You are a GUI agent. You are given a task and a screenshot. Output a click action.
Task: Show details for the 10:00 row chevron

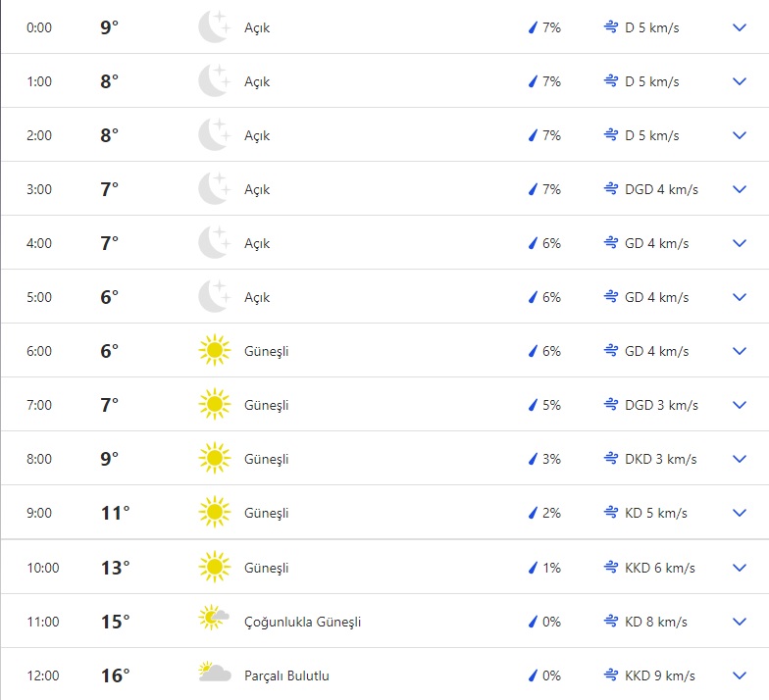click(x=740, y=568)
